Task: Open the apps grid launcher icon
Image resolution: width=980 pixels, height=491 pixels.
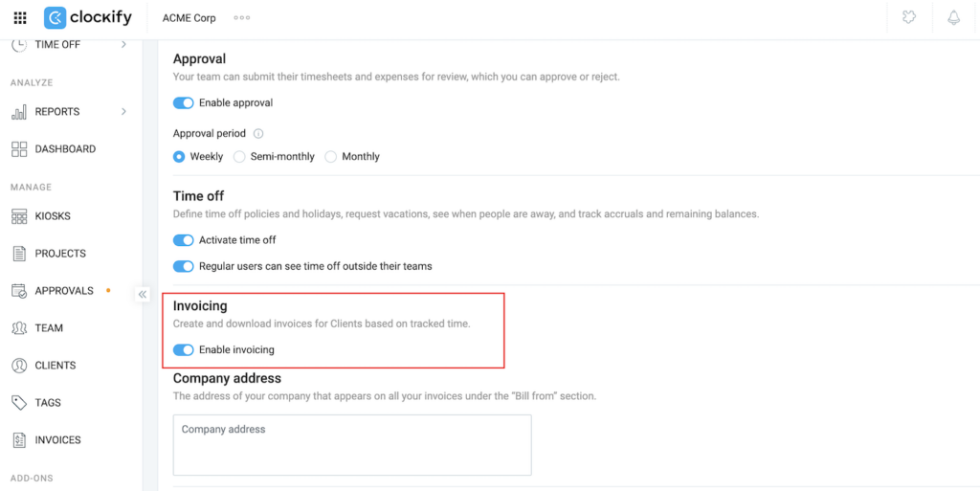Action: 20,18
